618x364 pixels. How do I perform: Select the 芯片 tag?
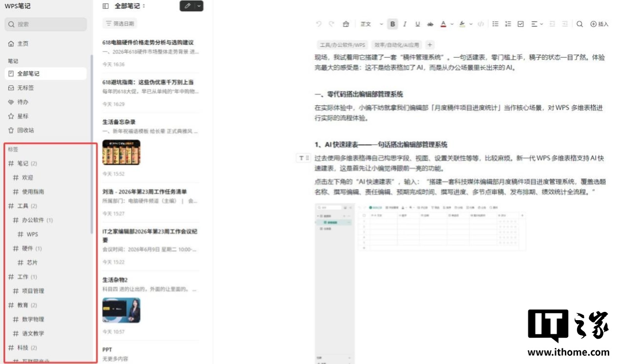(x=28, y=263)
